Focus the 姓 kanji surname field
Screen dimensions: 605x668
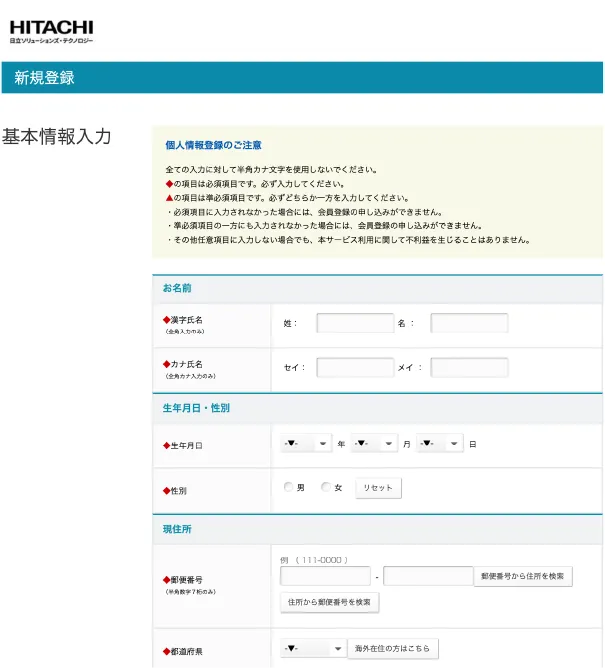coord(355,323)
